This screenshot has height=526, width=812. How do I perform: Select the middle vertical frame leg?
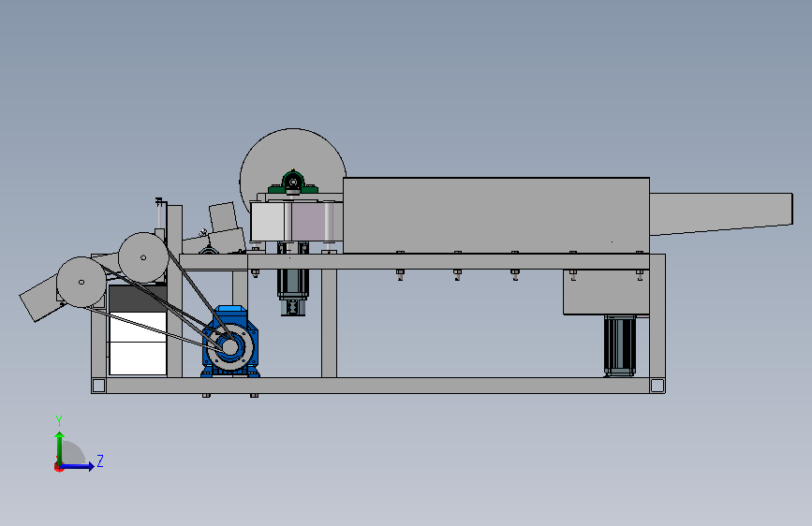click(329, 324)
